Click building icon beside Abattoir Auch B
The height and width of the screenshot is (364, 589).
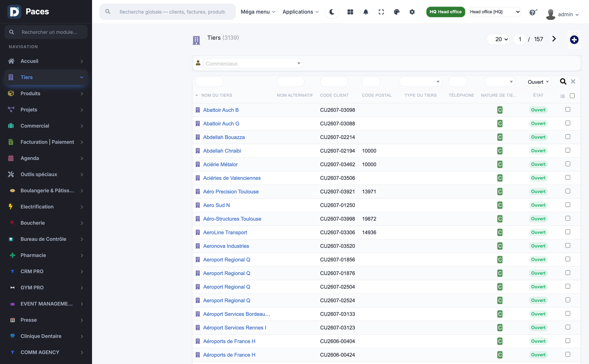tap(198, 110)
